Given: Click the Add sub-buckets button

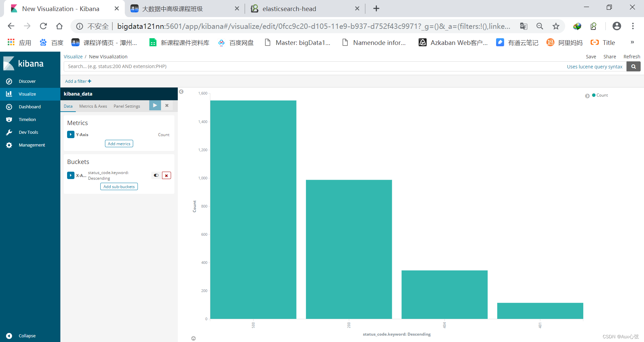Looking at the screenshot, I should pos(119,186).
